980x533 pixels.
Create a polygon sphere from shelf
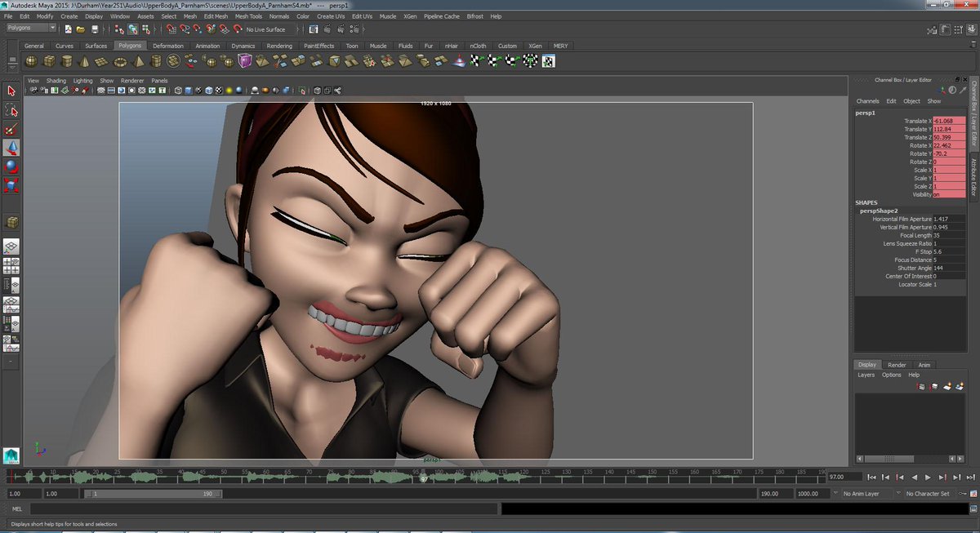click(31, 61)
